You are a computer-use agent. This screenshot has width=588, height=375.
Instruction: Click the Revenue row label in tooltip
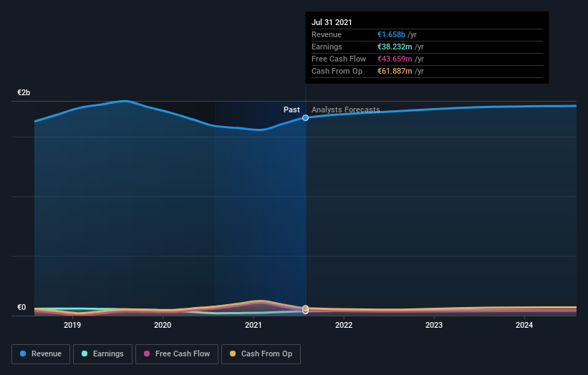point(327,34)
